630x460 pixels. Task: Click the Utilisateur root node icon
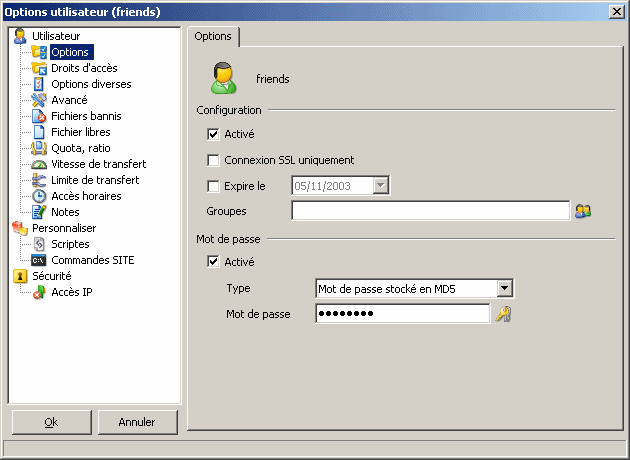pyautogui.click(x=20, y=36)
